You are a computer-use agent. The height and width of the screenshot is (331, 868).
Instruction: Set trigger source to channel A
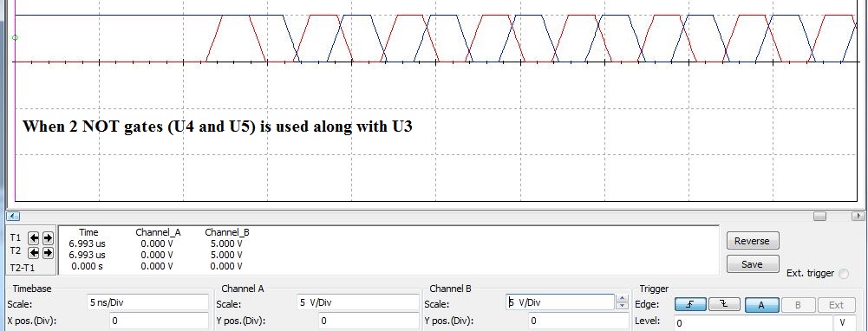(x=761, y=304)
